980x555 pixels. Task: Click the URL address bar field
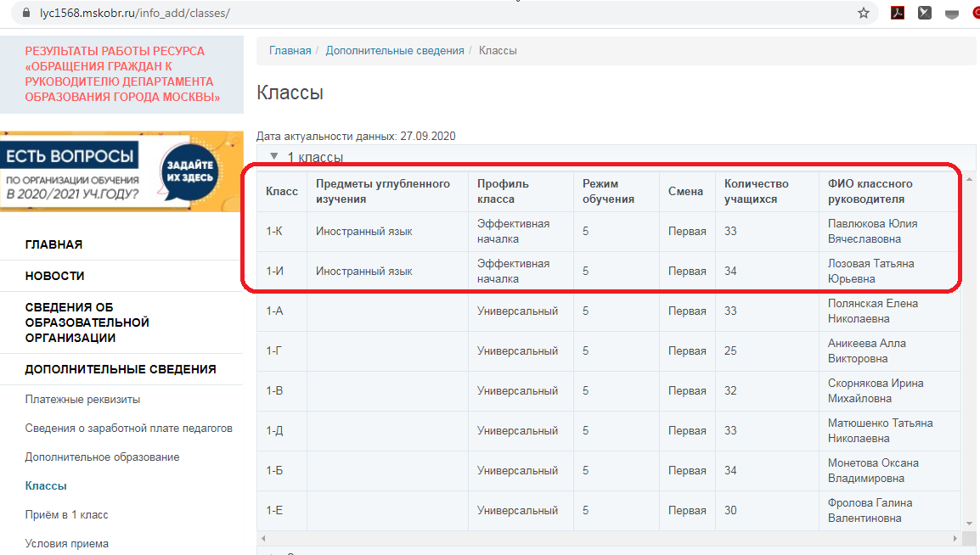click(x=425, y=14)
